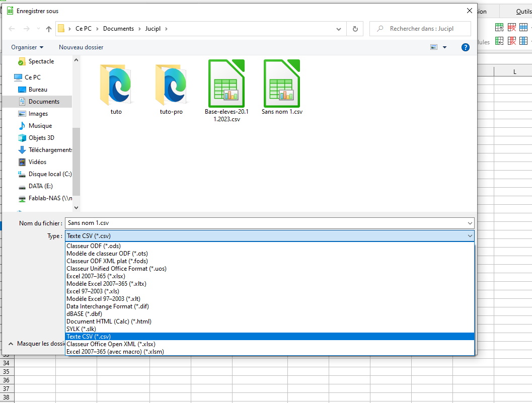Go up one folder level
The width and height of the screenshot is (532, 403).
pyautogui.click(x=49, y=29)
